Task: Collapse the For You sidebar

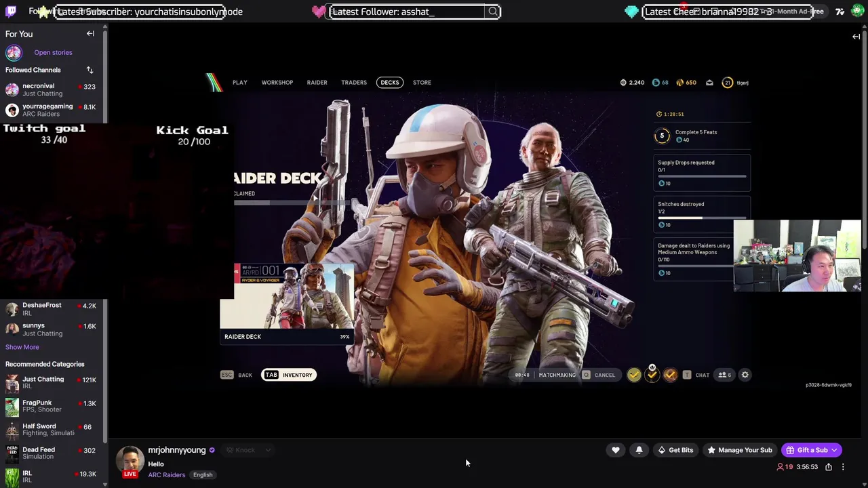Action: (90, 34)
